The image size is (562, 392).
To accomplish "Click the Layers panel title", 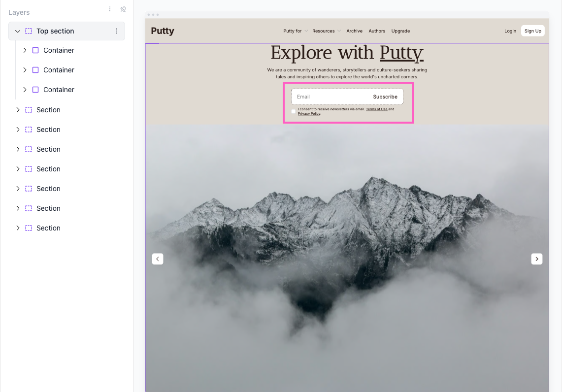I will [19, 12].
